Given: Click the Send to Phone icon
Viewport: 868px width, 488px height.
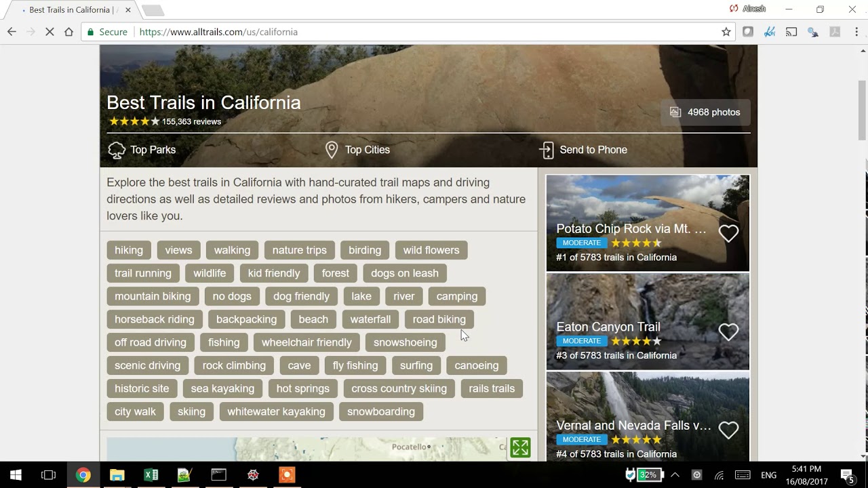Looking at the screenshot, I should [547, 150].
